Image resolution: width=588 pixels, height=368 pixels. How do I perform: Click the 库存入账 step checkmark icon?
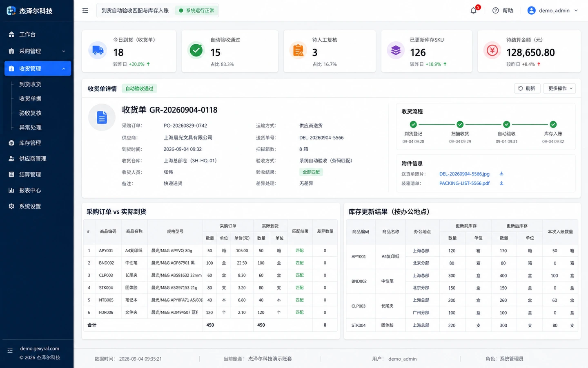553,124
